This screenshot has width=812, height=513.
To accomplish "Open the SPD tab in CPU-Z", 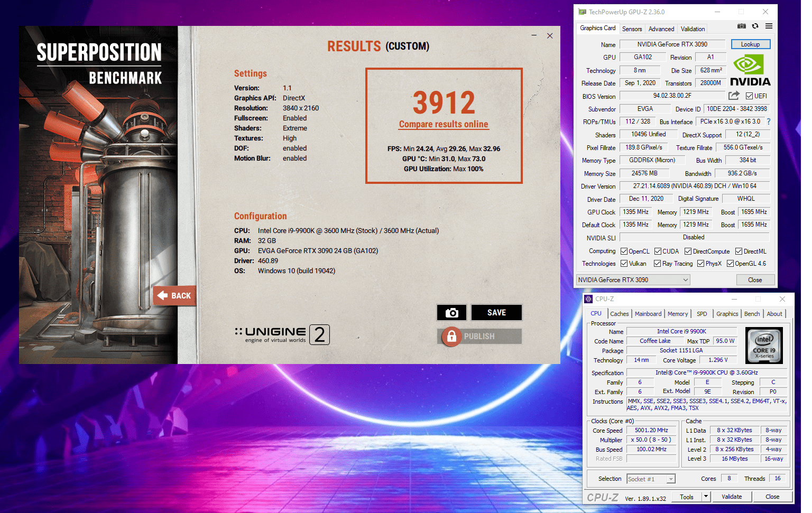I will pos(702,314).
